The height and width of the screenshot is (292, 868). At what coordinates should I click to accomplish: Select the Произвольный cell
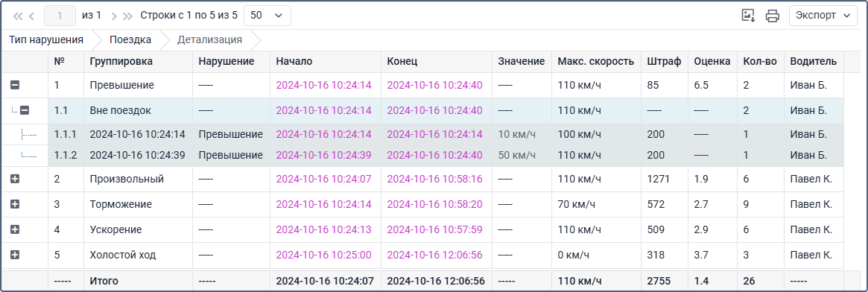(x=138, y=180)
